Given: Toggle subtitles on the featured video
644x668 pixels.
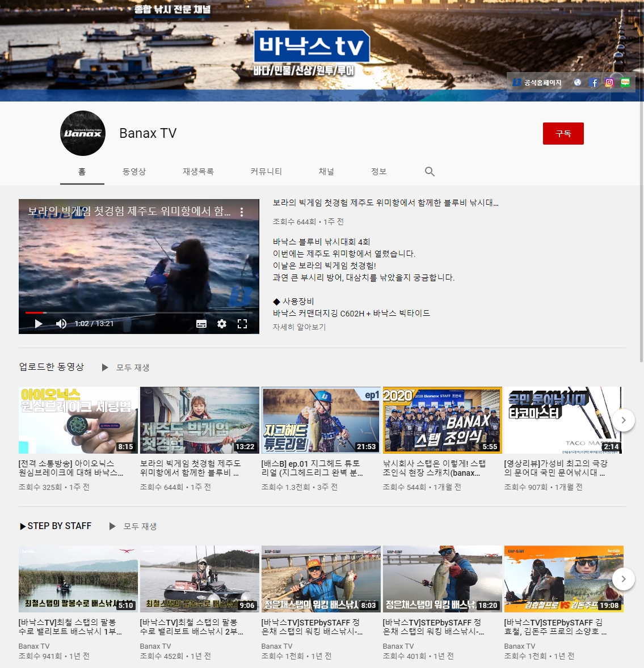Looking at the screenshot, I should coord(201,324).
